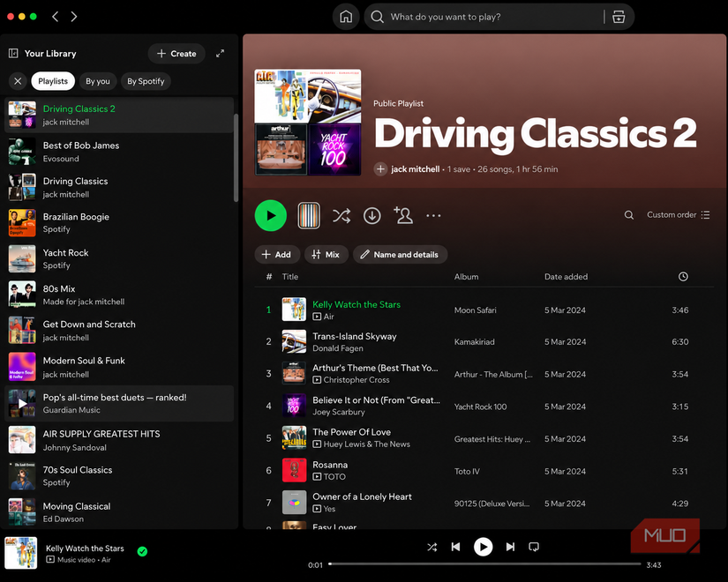
Task: Click the Add button
Action: (277, 254)
